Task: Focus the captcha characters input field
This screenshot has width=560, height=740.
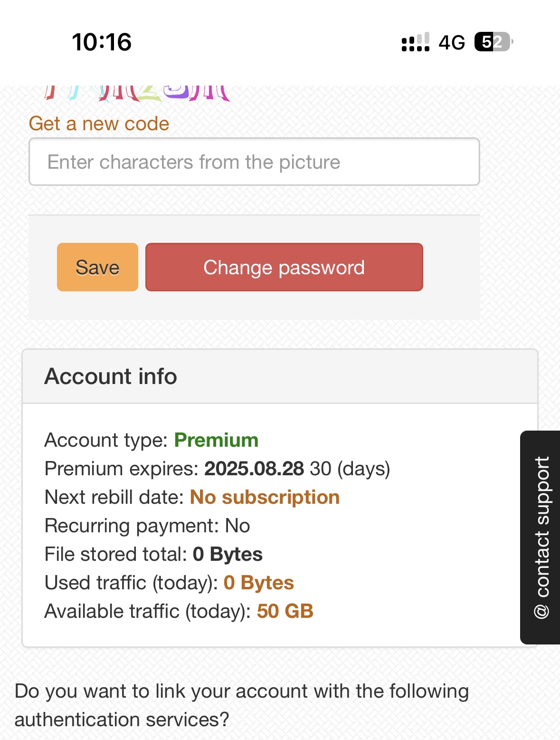Action: click(254, 162)
